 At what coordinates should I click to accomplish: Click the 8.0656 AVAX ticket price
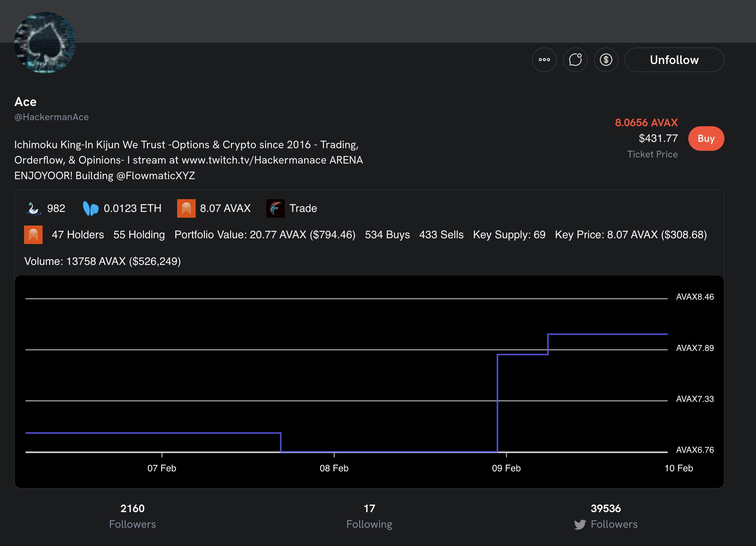pyautogui.click(x=646, y=123)
